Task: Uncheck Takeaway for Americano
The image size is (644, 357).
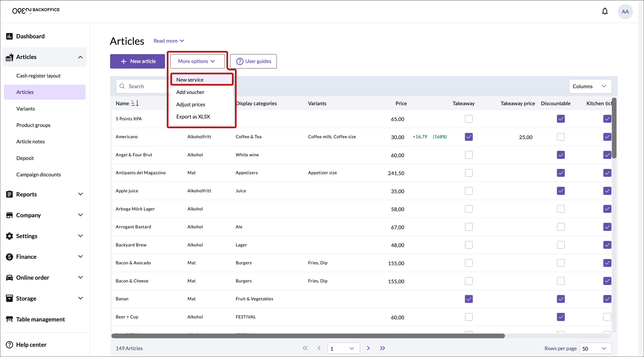Action: click(x=469, y=137)
